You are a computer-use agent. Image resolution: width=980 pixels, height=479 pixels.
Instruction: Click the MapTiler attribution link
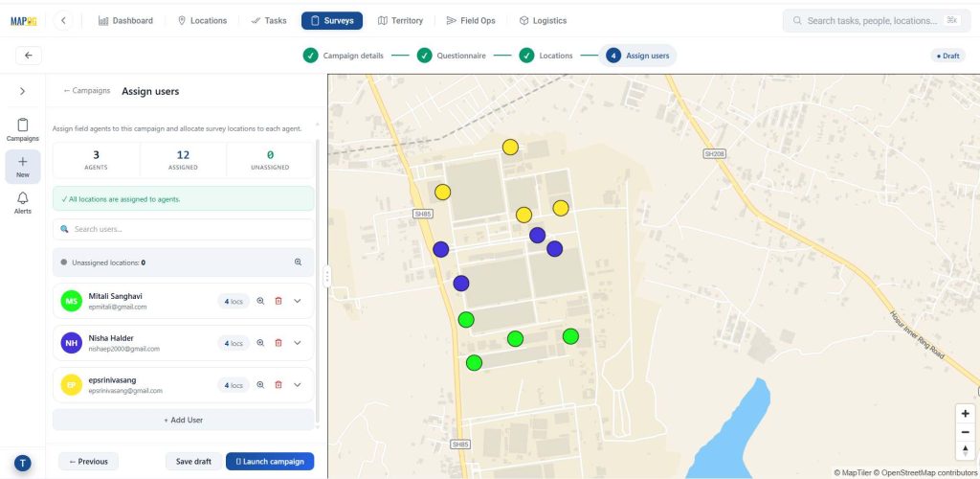[x=853, y=472]
